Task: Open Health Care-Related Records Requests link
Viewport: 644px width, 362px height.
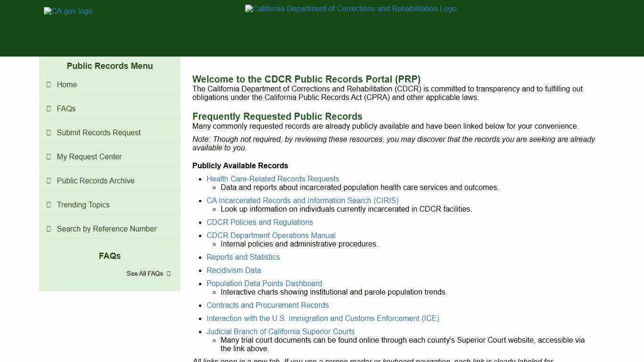Action: pos(272,179)
